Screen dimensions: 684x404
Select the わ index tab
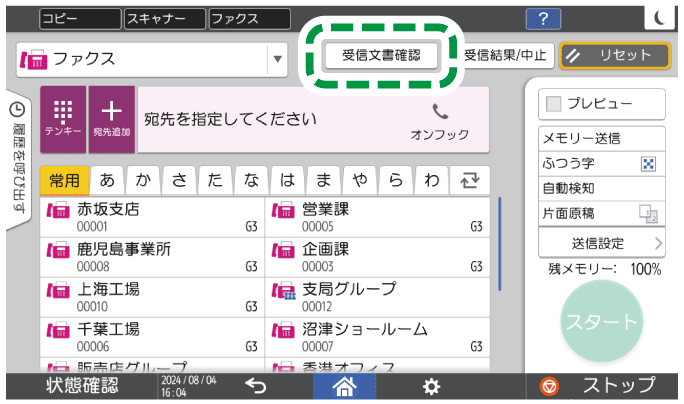pos(432,180)
